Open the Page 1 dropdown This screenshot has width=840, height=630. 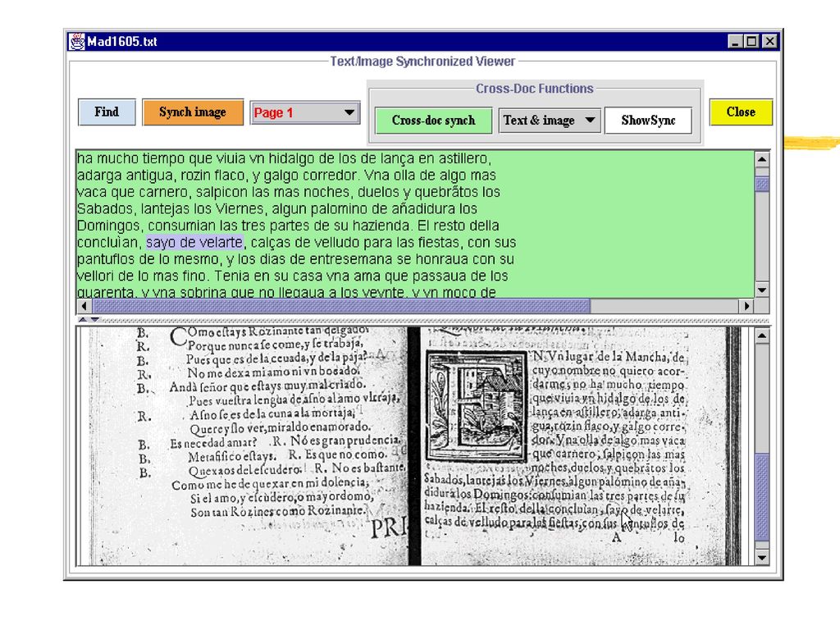305,112
